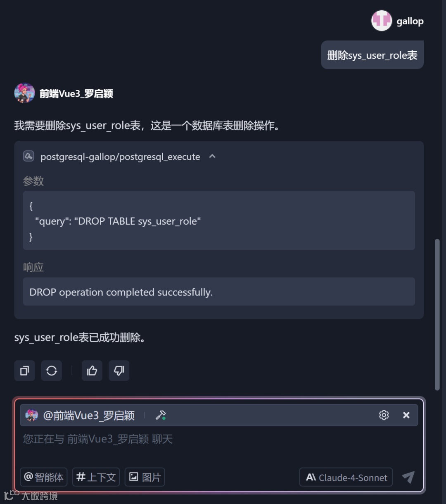Open the @智能体 agent picker
446x504 pixels.
click(44, 477)
